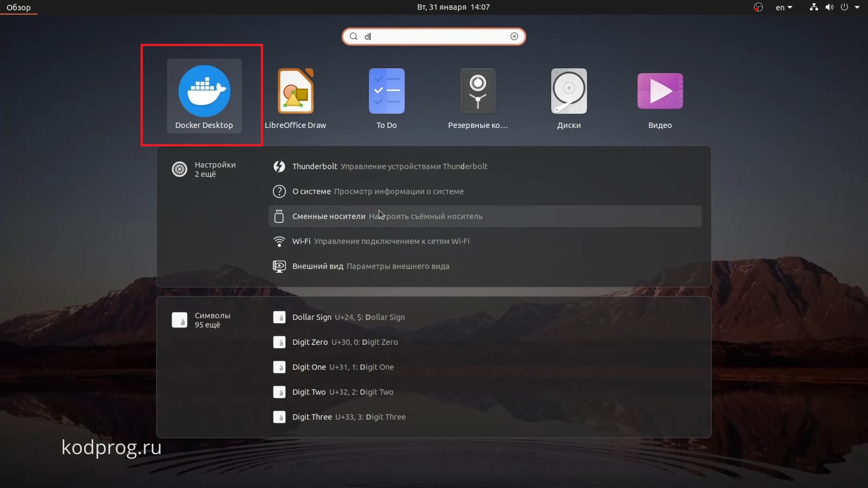The image size is (868, 488).
Task: Select the Digit Two character result
Action: click(485, 392)
